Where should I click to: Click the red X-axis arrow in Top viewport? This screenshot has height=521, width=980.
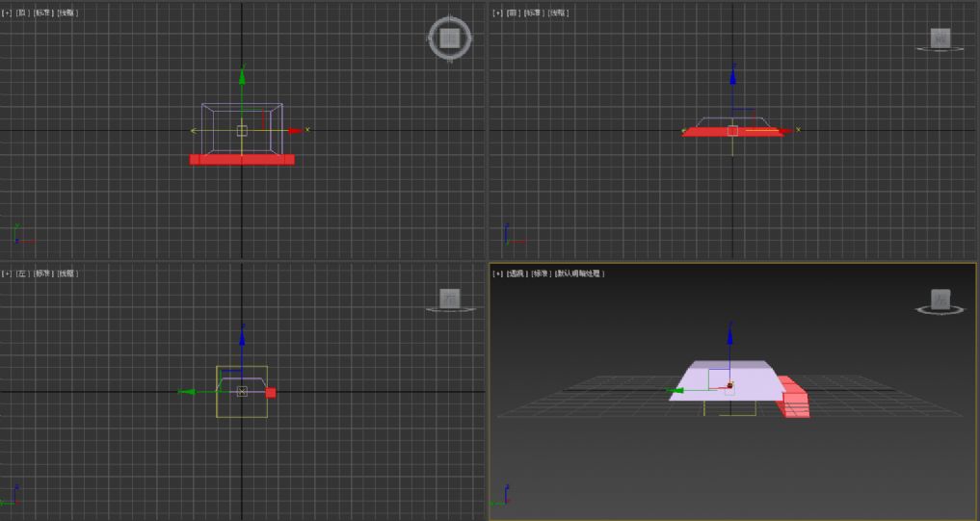[296, 131]
